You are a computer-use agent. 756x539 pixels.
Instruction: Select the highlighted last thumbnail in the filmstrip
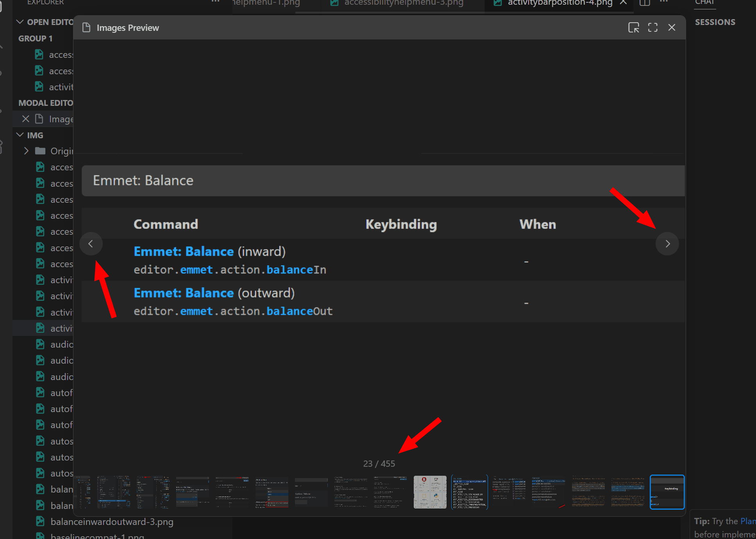tap(667, 492)
